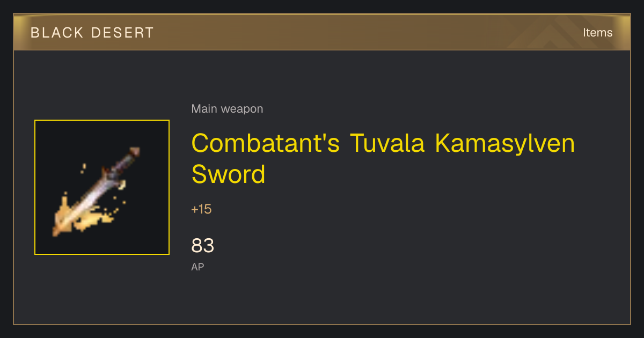Click the word Tuvala in the title
Viewport: 644px width, 338px height.
click(x=387, y=143)
